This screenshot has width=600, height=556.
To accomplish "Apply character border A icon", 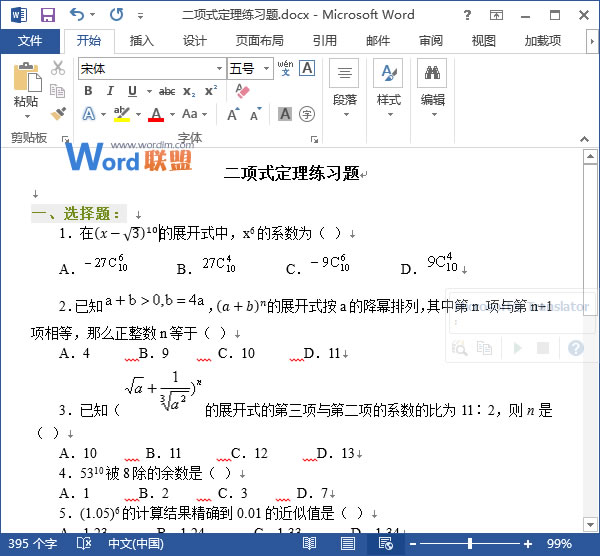I will click(307, 68).
